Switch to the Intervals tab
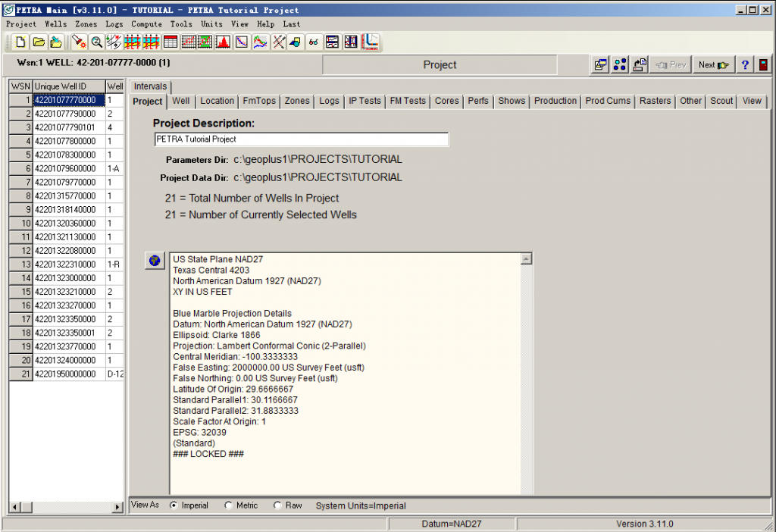 (x=151, y=86)
